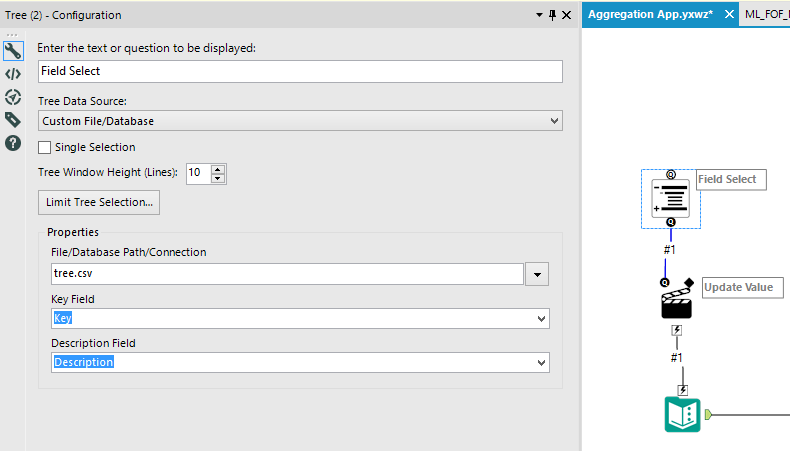Image resolution: width=790 pixels, height=451 pixels.
Task: Switch to Aggregation App.yxwz tab
Action: (x=650, y=14)
